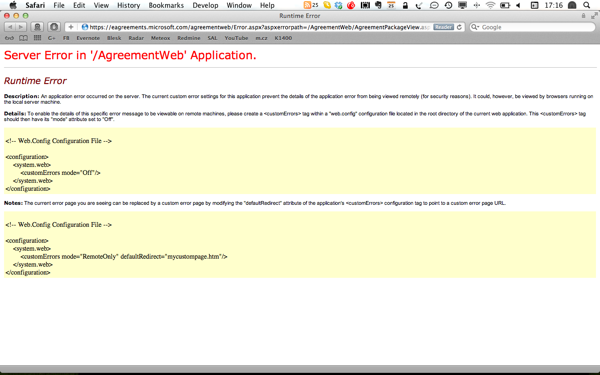This screenshot has height=375, width=600.
Task: Click the red Vodafone-style menu bar icon
Action: (351, 5)
